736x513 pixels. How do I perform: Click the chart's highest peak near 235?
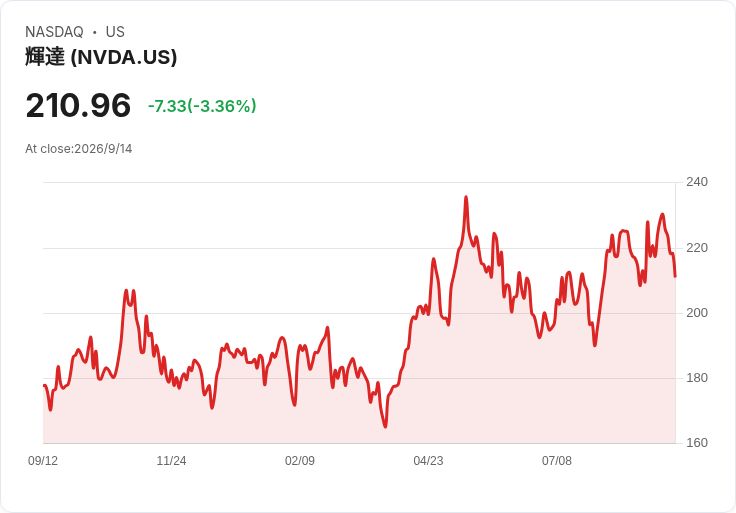(x=466, y=197)
